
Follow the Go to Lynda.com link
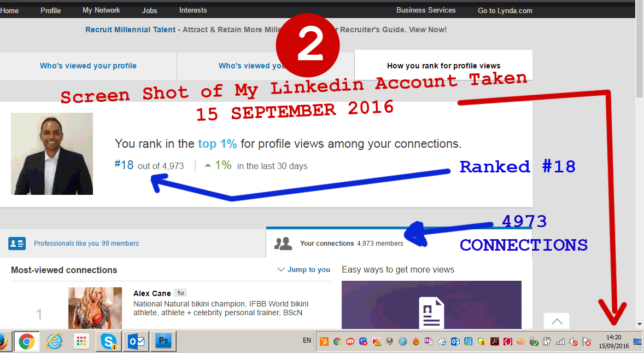pos(505,11)
